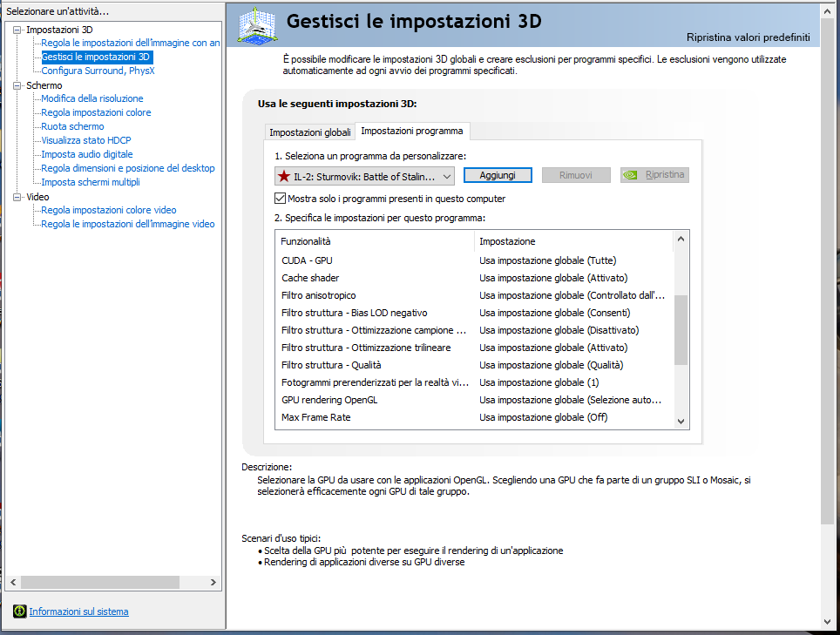
Task: Click CUDA setting value 'Usa impostazione globale (Tutte)'
Action: coord(547,260)
